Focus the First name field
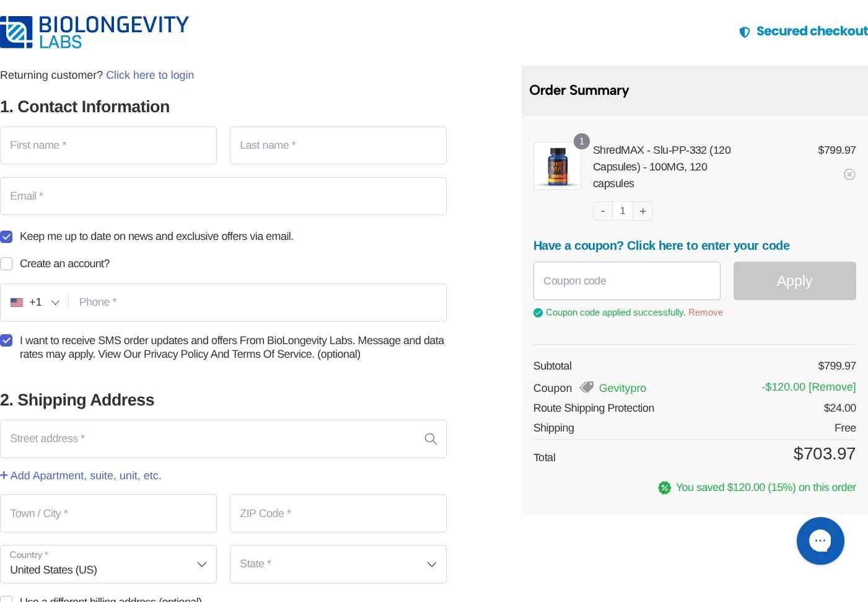868x602 pixels. point(108,146)
